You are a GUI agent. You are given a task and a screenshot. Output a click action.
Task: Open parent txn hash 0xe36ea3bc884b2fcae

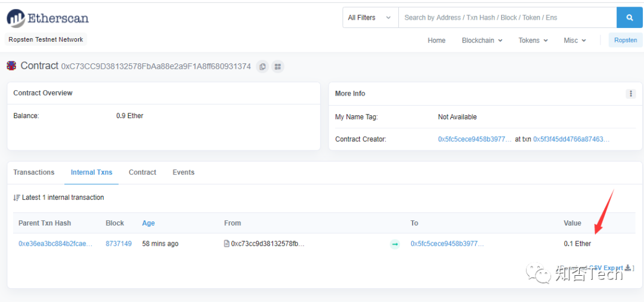point(55,244)
